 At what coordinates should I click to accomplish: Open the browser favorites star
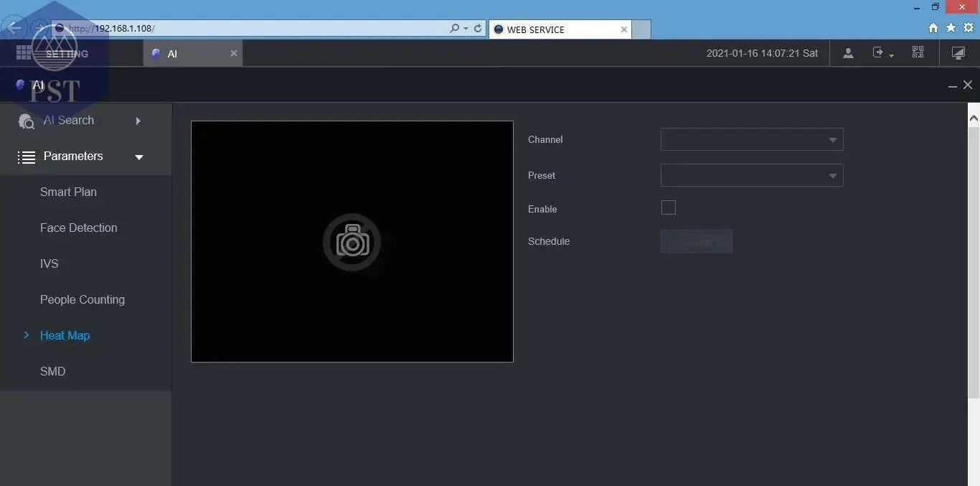(951, 28)
